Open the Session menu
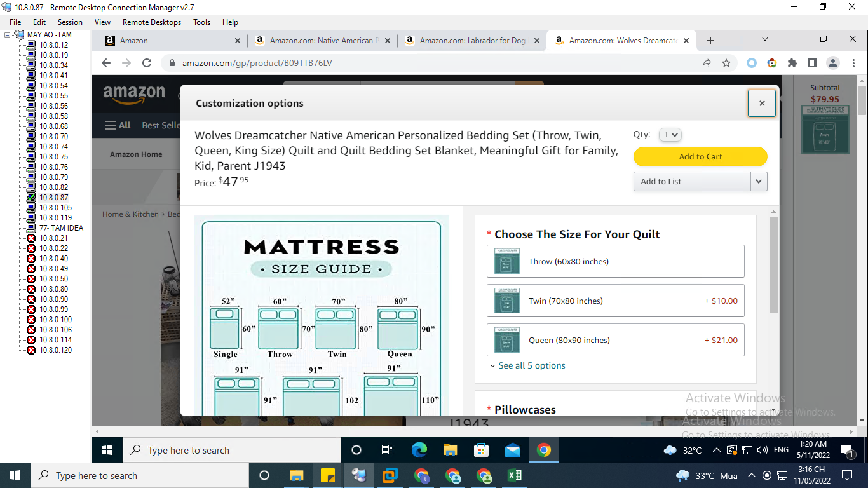 pos(70,22)
